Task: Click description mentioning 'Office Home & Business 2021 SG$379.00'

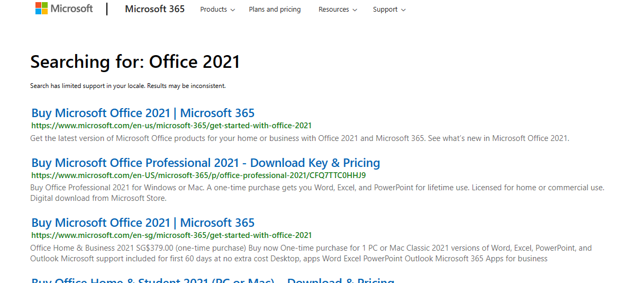Action: 311,253
